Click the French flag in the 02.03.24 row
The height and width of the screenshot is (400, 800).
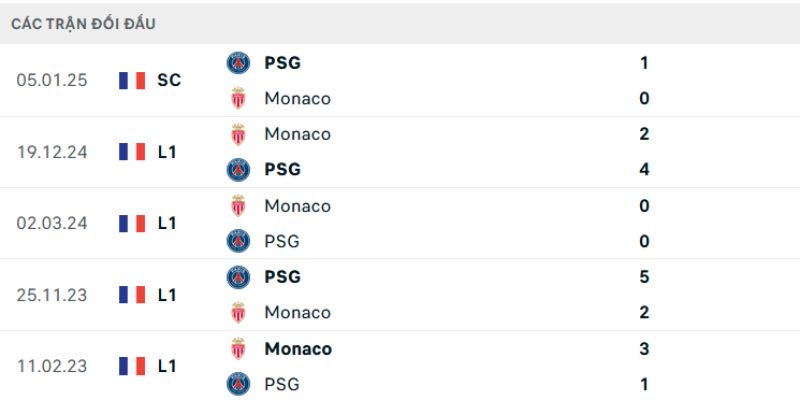(x=132, y=223)
